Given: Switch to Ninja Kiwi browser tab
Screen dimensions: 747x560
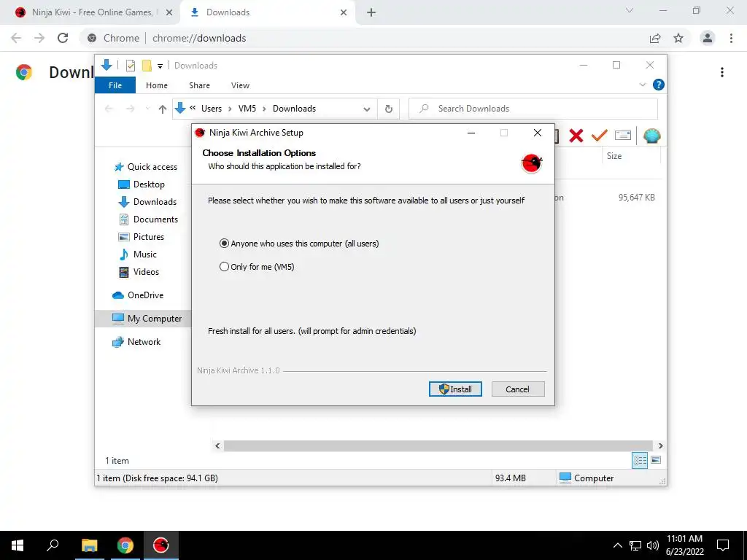Looking at the screenshot, I should 90,12.
